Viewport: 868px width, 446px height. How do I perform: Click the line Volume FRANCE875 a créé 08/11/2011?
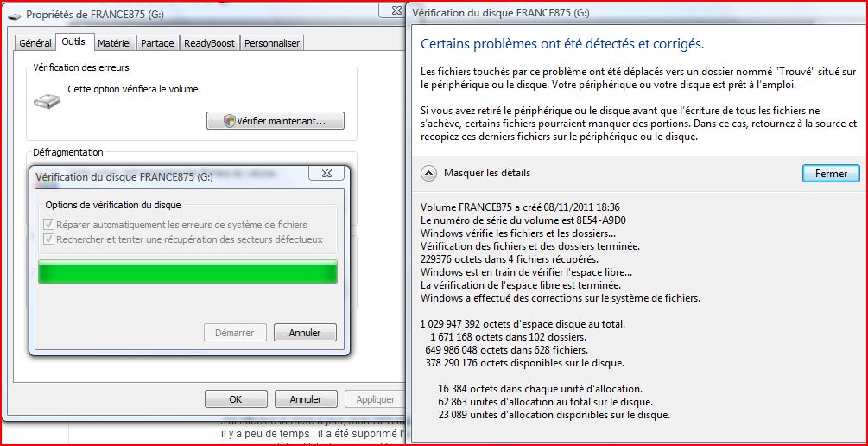(520, 207)
